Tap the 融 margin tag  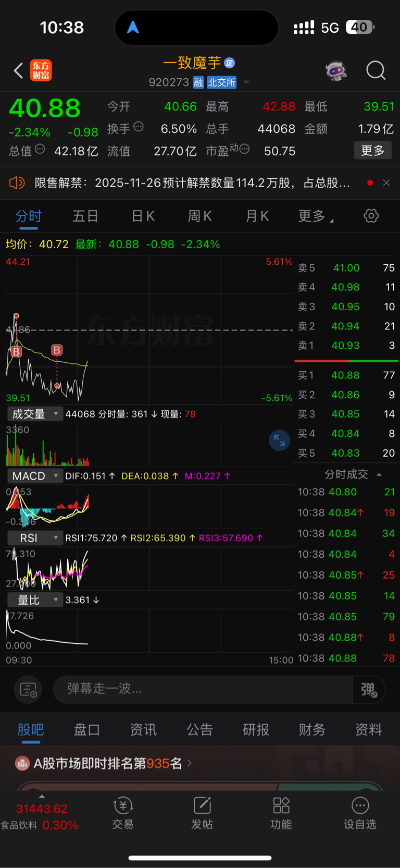198,82
